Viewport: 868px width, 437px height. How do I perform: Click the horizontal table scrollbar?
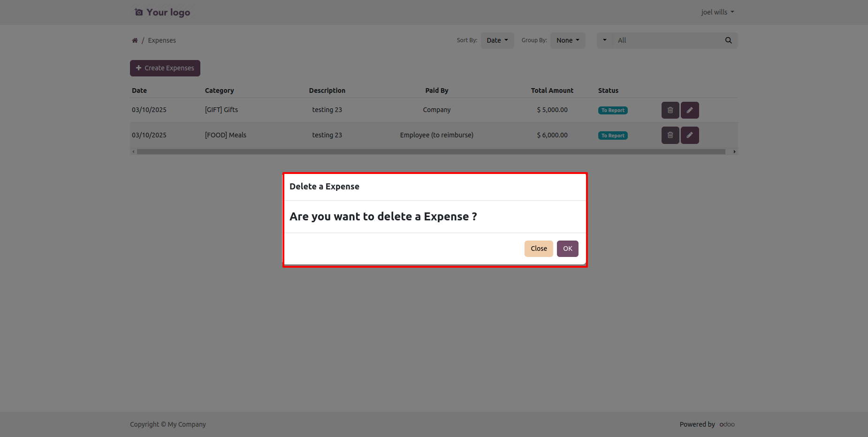tap(431, 152)
